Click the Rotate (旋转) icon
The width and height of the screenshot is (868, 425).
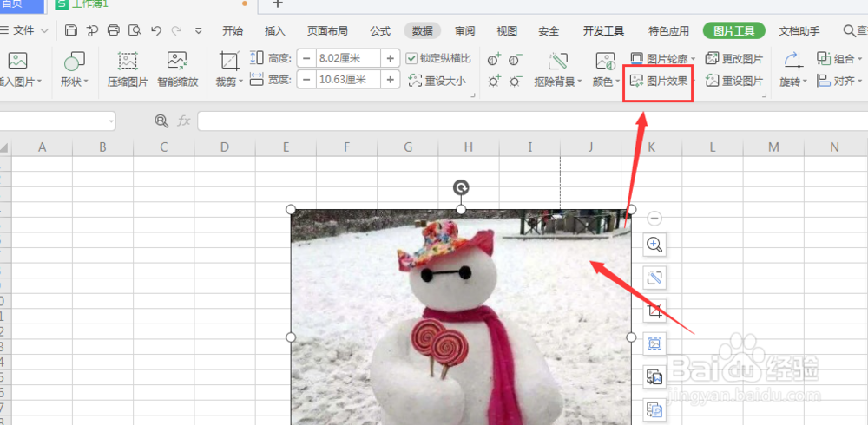(792, 61)
